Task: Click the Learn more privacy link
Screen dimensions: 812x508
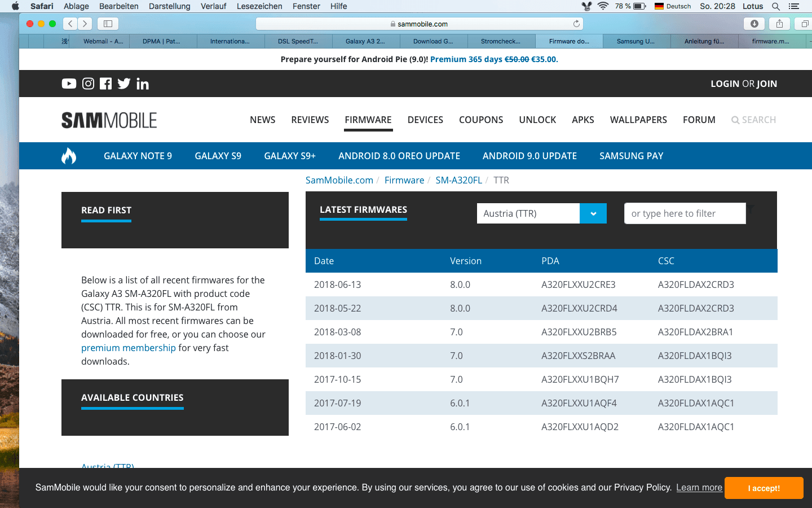Action: click(x=699, y=488)
